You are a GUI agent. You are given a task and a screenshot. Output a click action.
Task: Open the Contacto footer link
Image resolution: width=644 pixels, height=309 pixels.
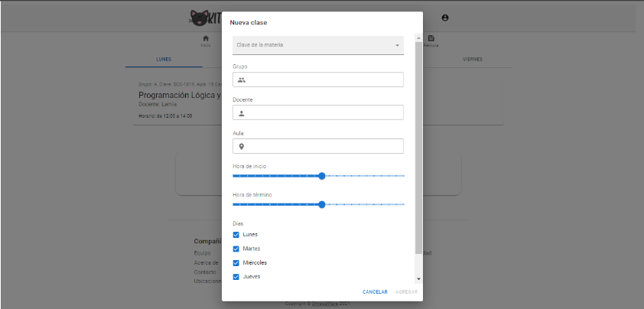click(x=205, y=272)
